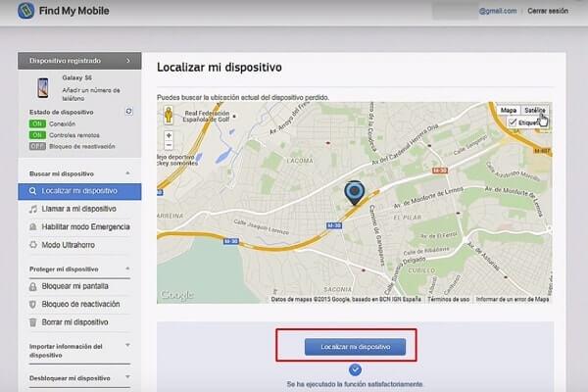Open Bloqueo de reactivación in the sidebar menu
Image resolution: width=588 pixels, height=392 pixels.
79,304
